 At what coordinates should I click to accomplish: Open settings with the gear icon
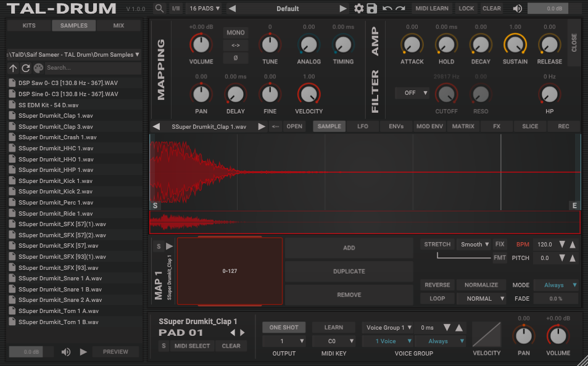[x=359, y=8]
